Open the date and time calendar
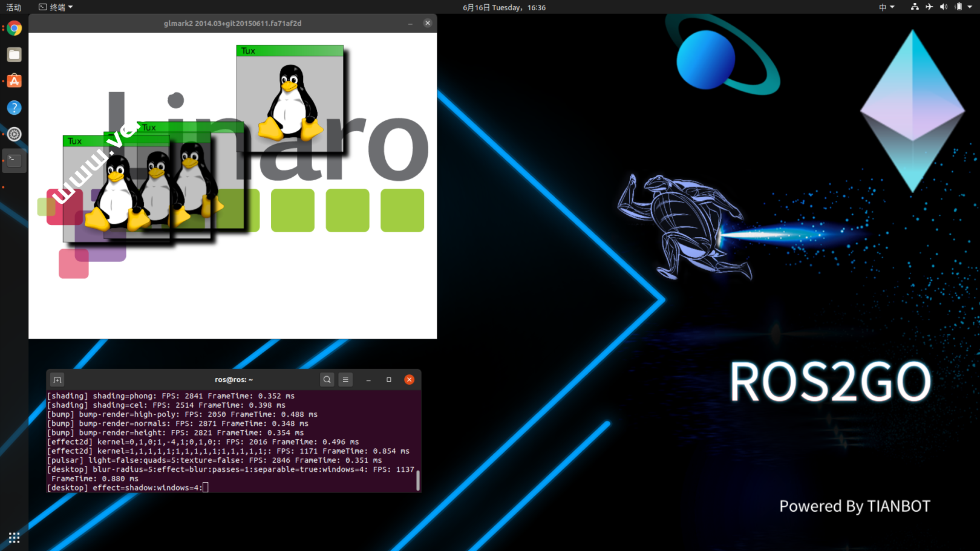The height and width of the screenshot is (551, 980). 504,7
